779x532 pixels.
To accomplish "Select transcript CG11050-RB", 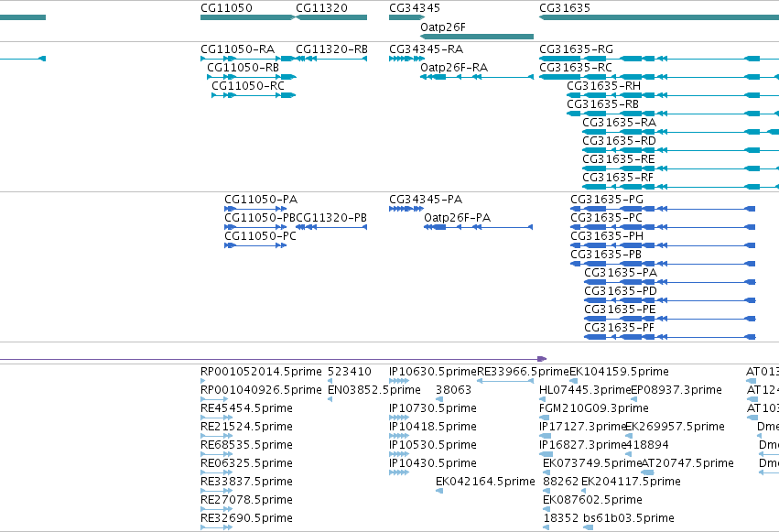I will pyautogui.click(x=243, y=68).
